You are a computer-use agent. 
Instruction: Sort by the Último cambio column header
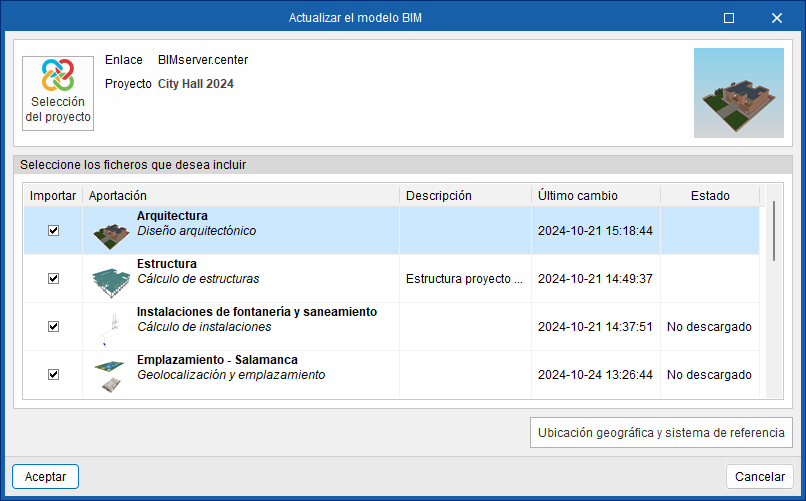tap(595, 196)
